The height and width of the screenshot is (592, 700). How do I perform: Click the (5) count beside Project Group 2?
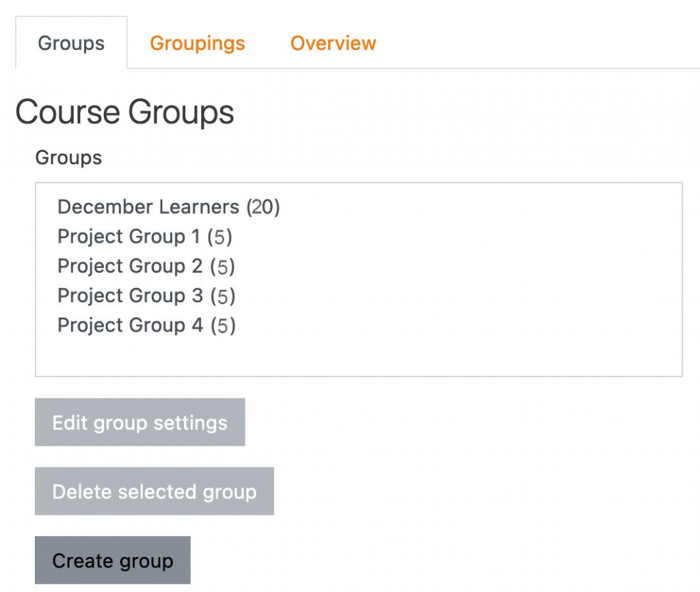[222, 266]
